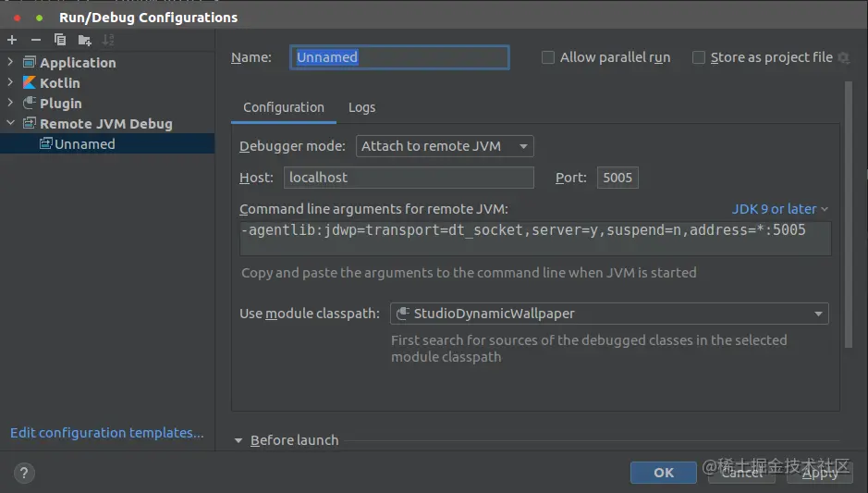
Task: Click the Sort Configurations alphabetically icon
Action: pyautogui.click(x=108, y=40)
